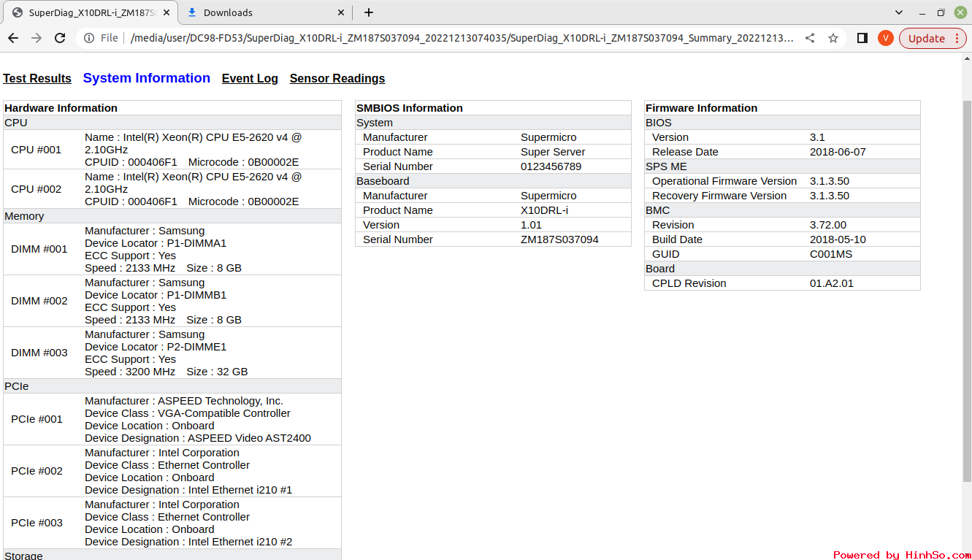Open the Sensor Readings page link
972x560 pixels.
click(337, 78)
